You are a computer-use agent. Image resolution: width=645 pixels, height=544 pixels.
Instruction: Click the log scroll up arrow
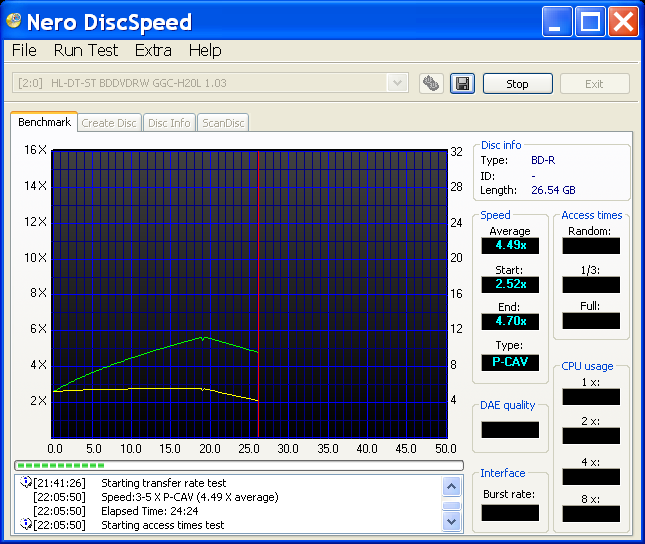452,486
